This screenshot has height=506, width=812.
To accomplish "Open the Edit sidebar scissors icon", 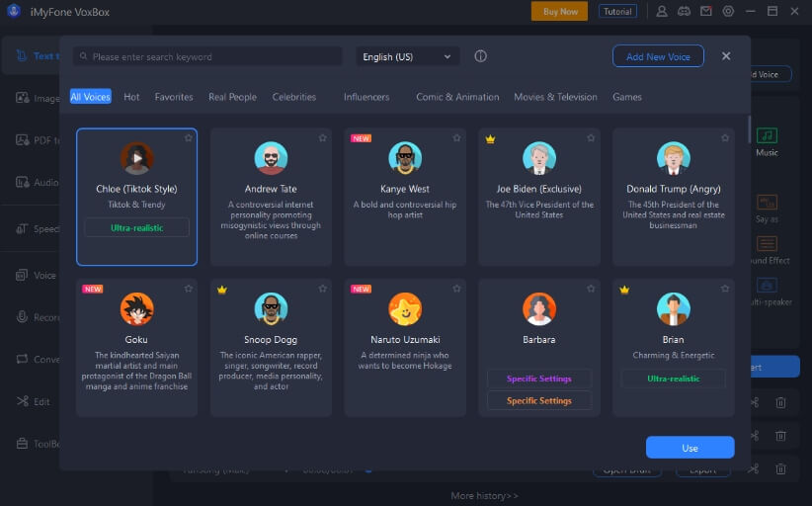I will [23, 401].
